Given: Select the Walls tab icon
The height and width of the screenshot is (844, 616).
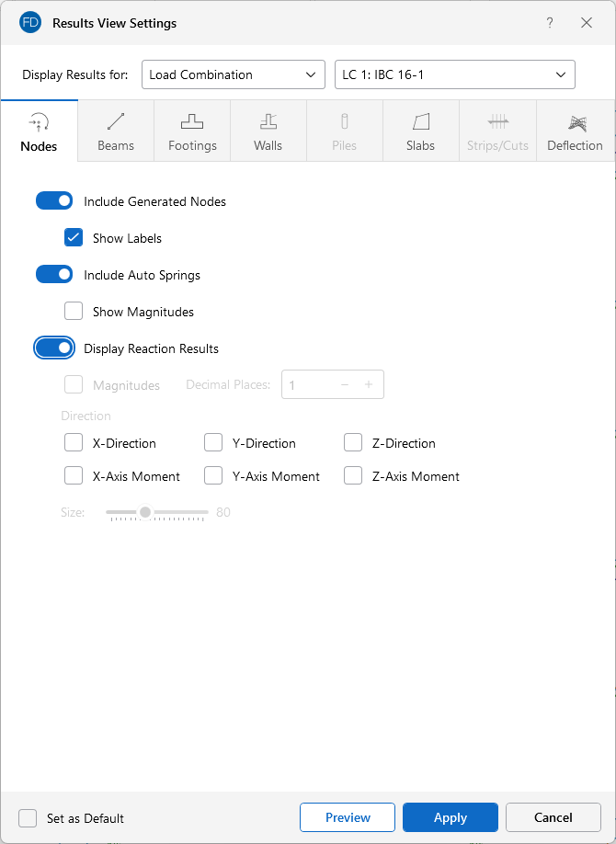Looking at the screenshot, I should (x=268, y=121).
